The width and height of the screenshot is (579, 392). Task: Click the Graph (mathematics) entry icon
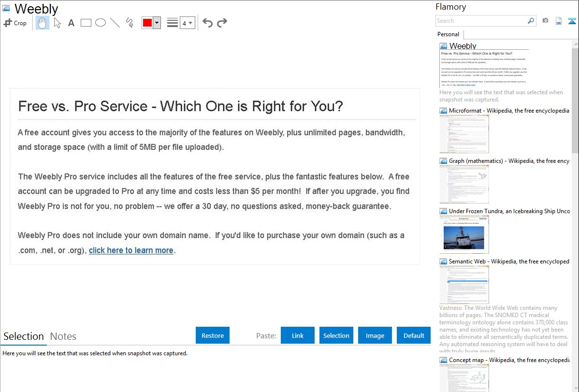coord(443,161)
